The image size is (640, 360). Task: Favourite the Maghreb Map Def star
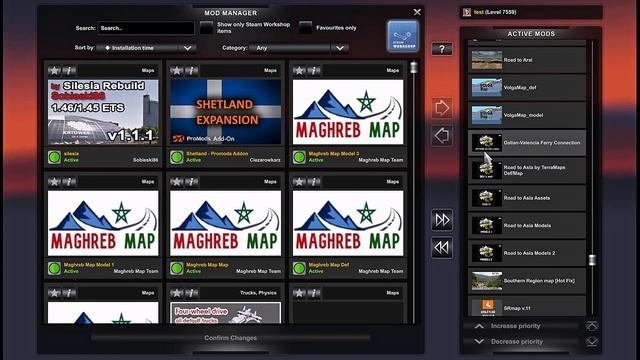pyautogui.click(x=299, y=182)
